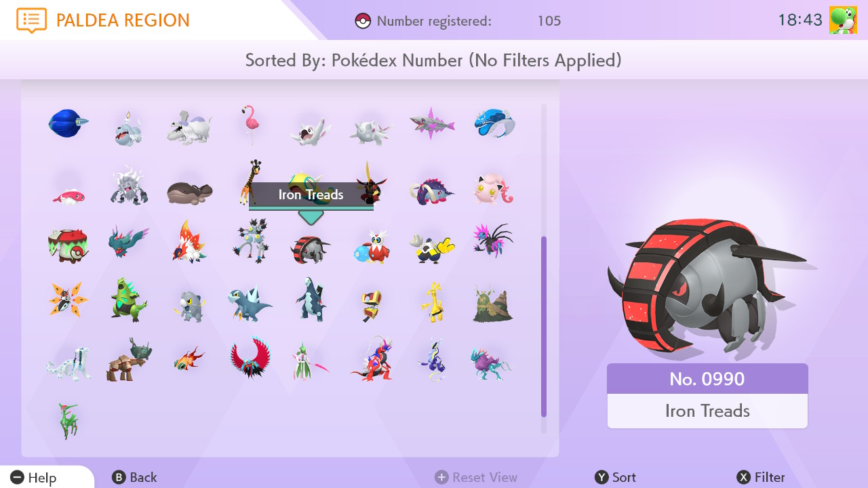Open the Sort options
Viewport: 868px width, 488px height.
(x=616, y=477)
